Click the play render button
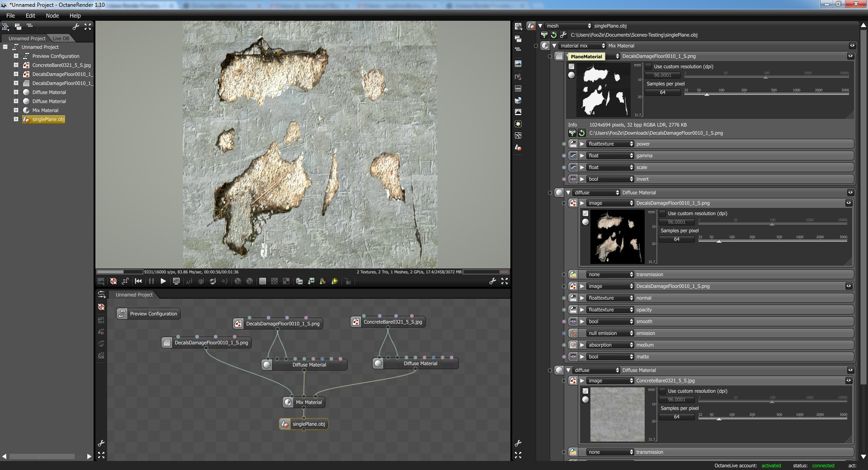The height and width of the screenshot is (470, 868). (163, 281)
